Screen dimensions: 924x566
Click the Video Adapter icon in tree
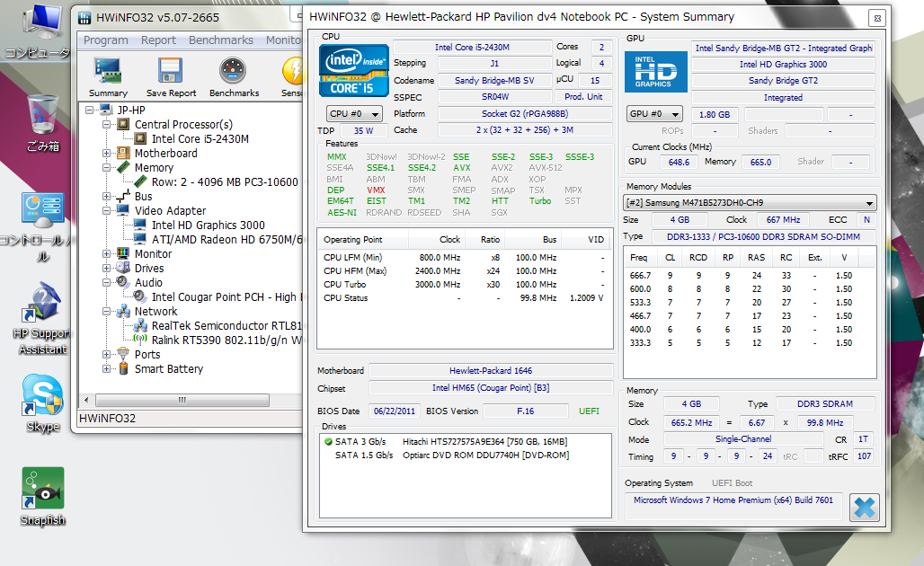[x=123, y=210]
